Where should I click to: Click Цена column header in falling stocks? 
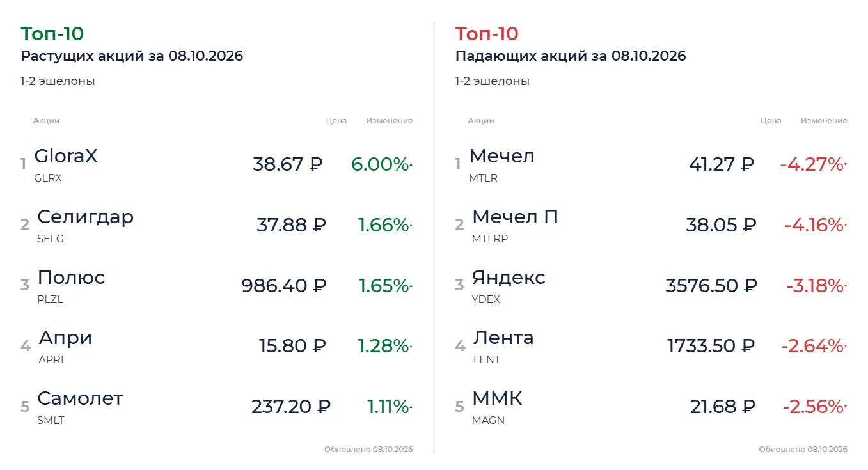771,120
